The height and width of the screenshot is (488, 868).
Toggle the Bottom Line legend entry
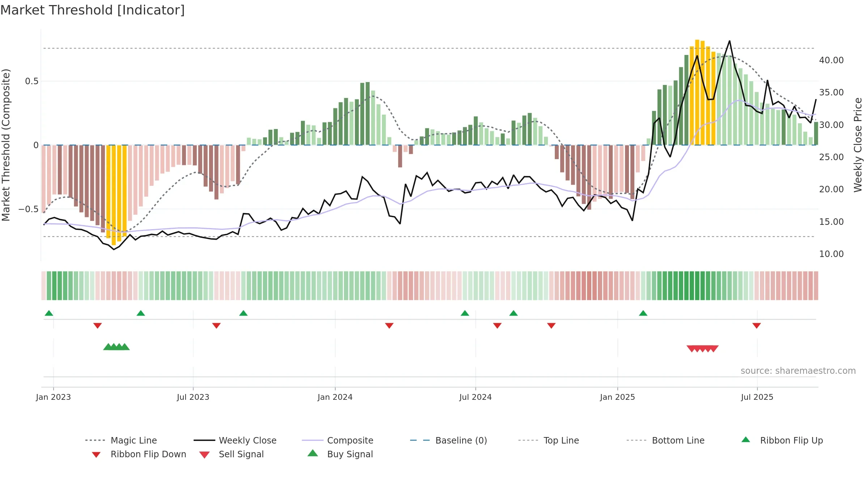coord(665,440)
